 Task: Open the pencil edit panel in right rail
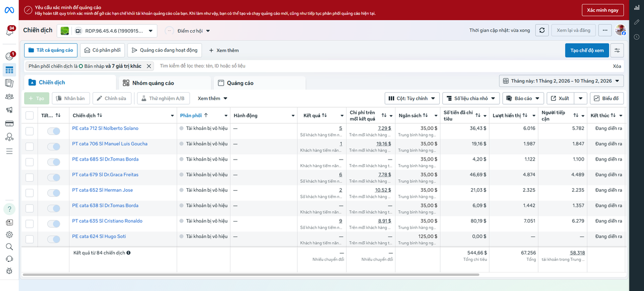pos(636,22)
